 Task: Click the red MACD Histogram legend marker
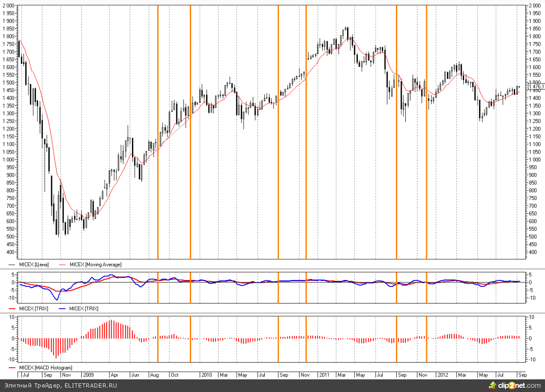12,368
